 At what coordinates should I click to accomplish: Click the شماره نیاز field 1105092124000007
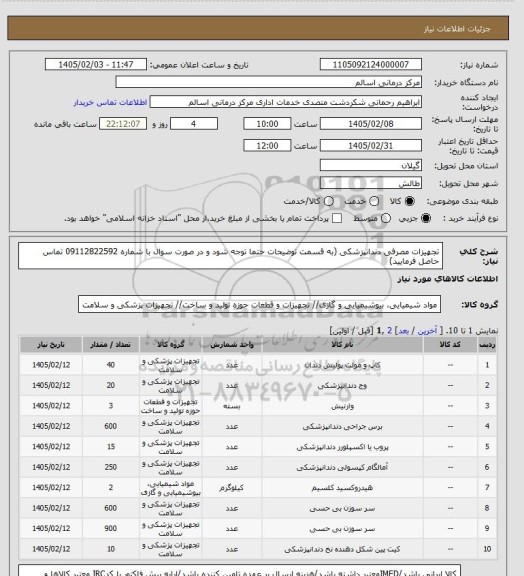(x=370, y=64)
